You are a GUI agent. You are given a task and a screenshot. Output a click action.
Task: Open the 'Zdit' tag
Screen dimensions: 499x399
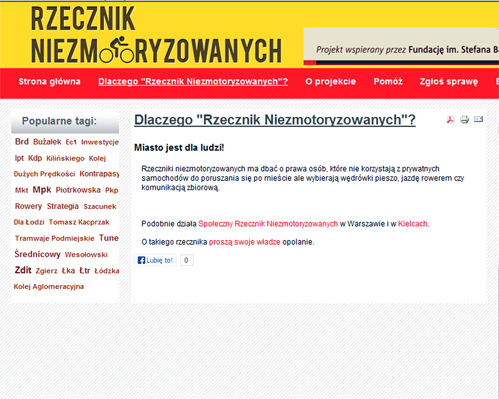click(23, 270)
